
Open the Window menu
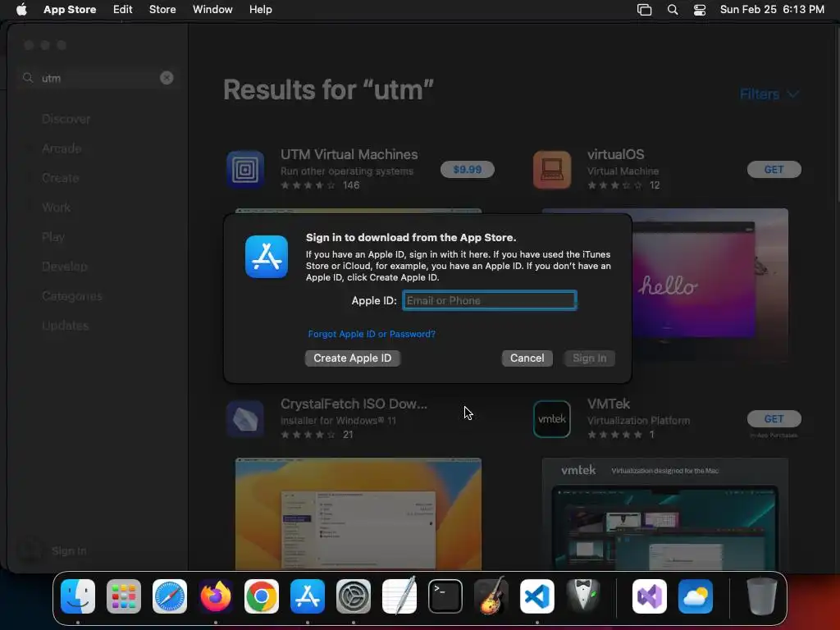[x=212, y=10]
